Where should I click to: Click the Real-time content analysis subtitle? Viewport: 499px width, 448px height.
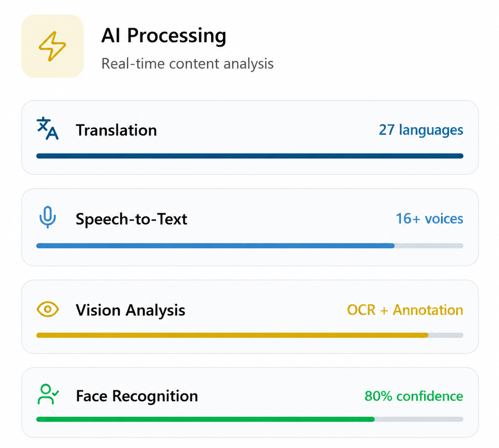coord(187,64)
